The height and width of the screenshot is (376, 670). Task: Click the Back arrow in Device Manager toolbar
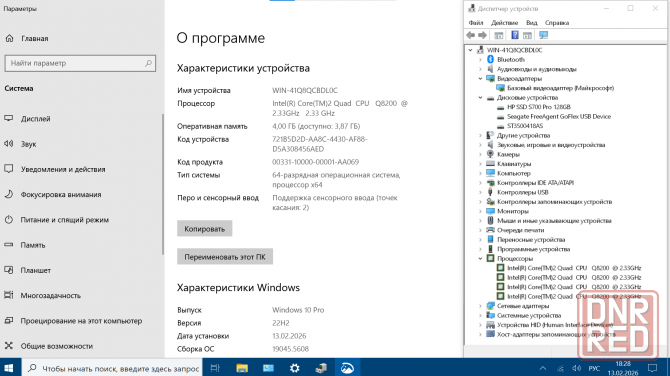[x=471, y=35]
